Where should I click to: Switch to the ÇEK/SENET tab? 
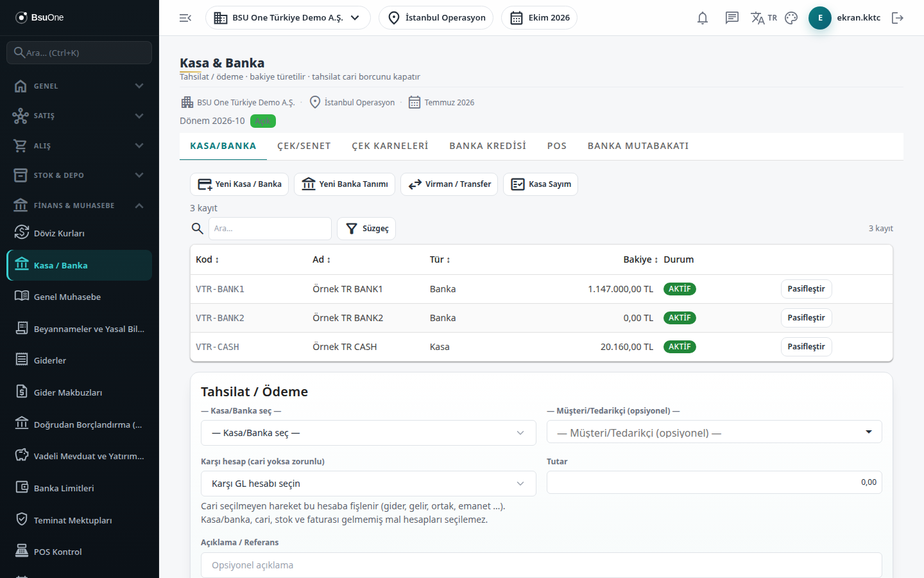[304, 146]
